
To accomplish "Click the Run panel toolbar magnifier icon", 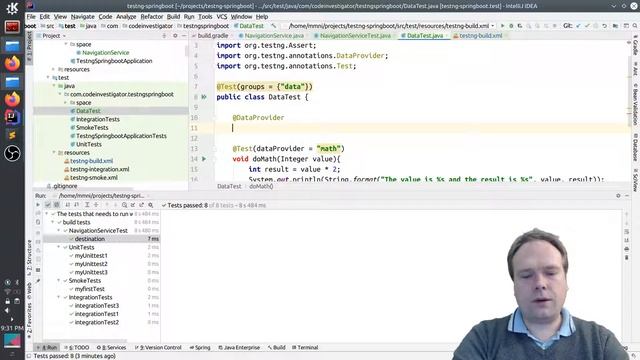I will click(x=151, y=205).
